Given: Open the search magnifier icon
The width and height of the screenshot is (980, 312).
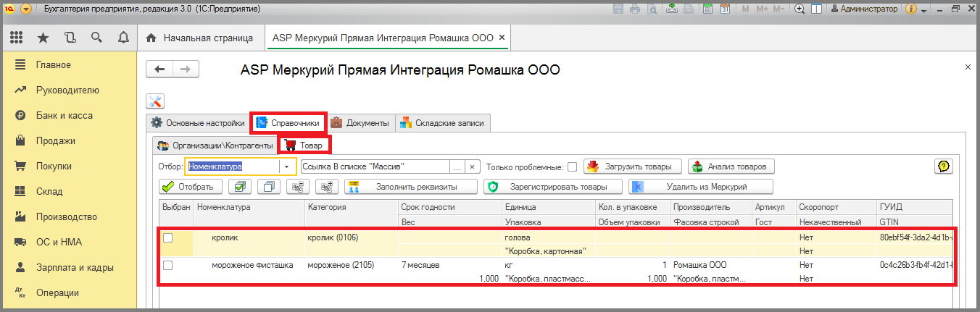Looking at the screenshot, I should click(x=96, y=38).
